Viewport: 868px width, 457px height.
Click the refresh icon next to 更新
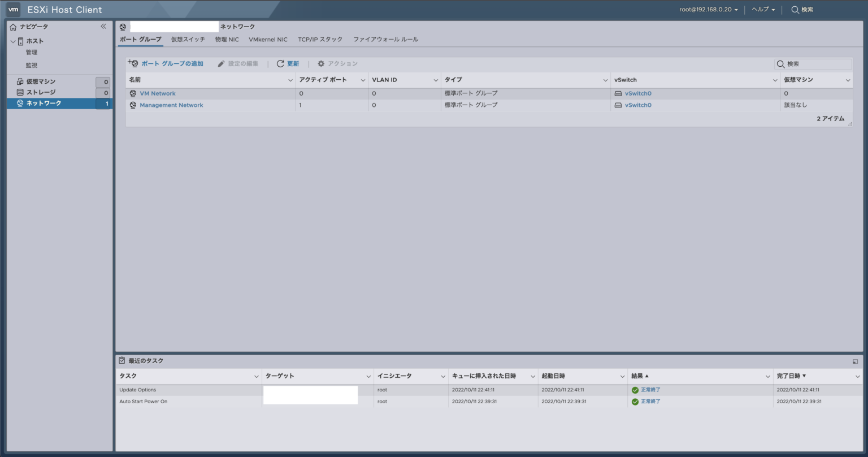click(x=281, y=63)
